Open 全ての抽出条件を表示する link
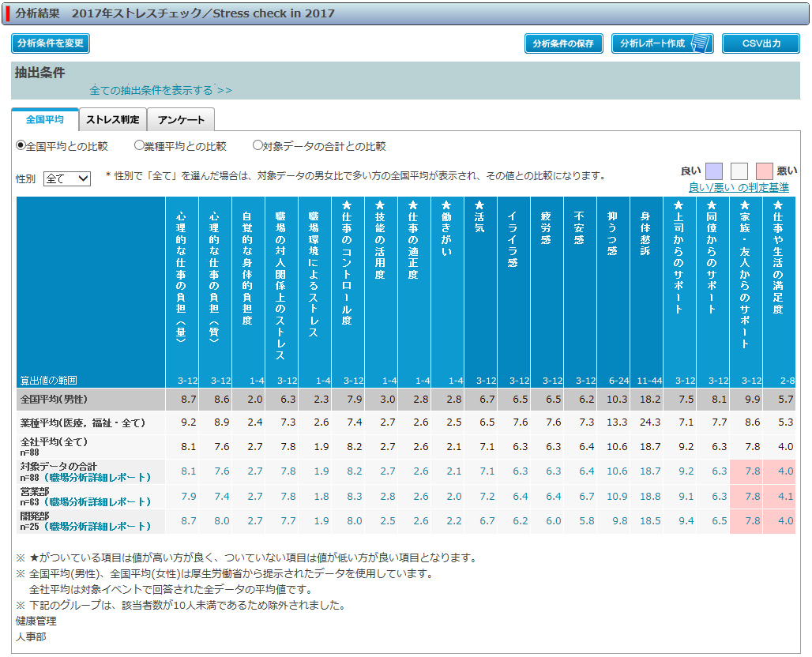Viewport: 812px width, 657px height. (160, 91)
